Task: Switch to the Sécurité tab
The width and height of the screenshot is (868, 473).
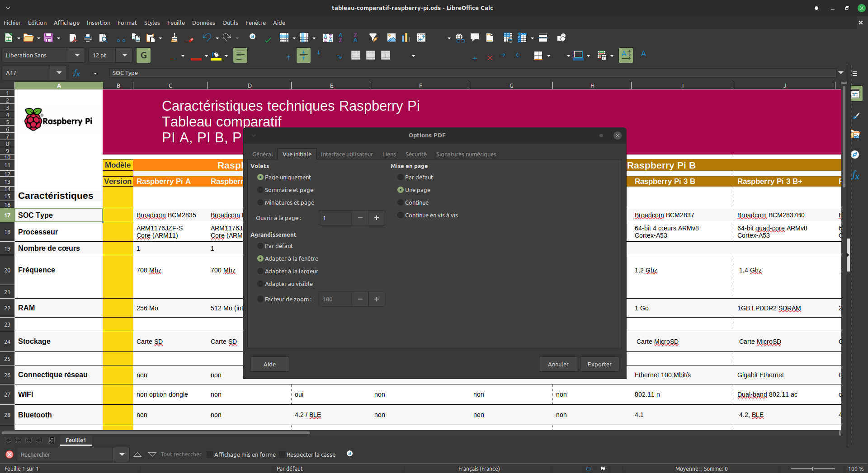Action: click(416, 155)
